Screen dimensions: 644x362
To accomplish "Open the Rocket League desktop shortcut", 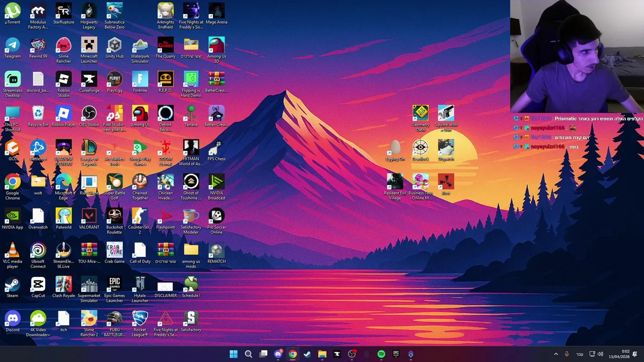I will point(140,324).
